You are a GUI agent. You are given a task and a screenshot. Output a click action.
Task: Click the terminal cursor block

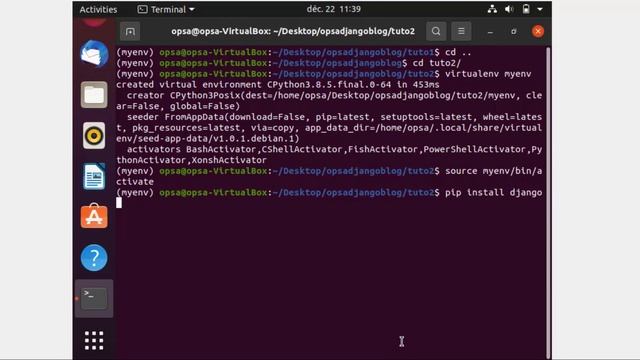pos(119,203)
